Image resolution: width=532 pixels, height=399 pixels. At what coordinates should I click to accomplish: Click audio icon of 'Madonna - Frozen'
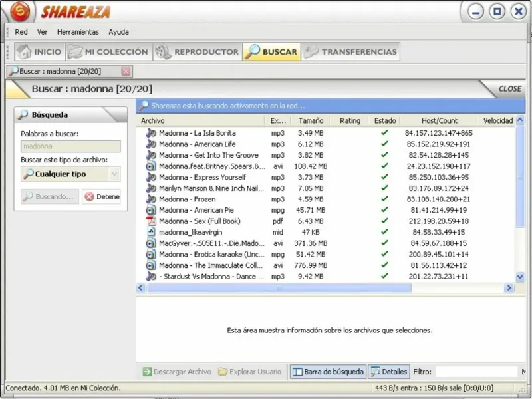(151, 199)
